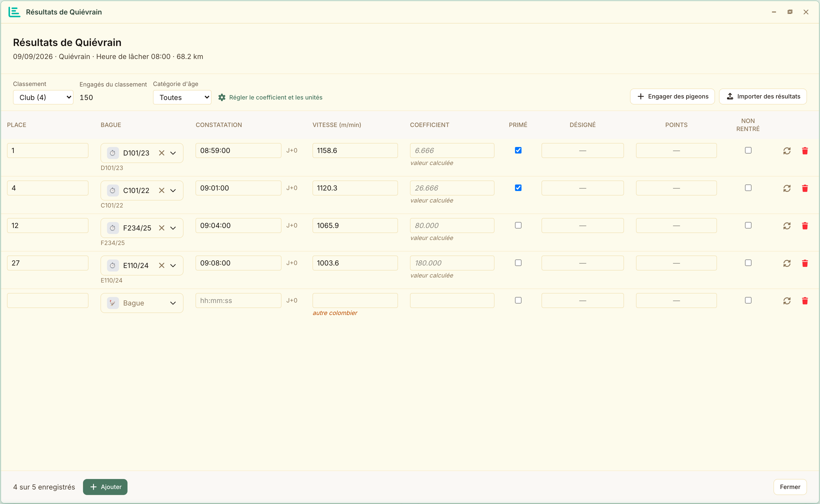Viewport: 820px width, 504px height.
Task: Click the stopwatch icon beside D101/23
Action: [x=113, y=153]
